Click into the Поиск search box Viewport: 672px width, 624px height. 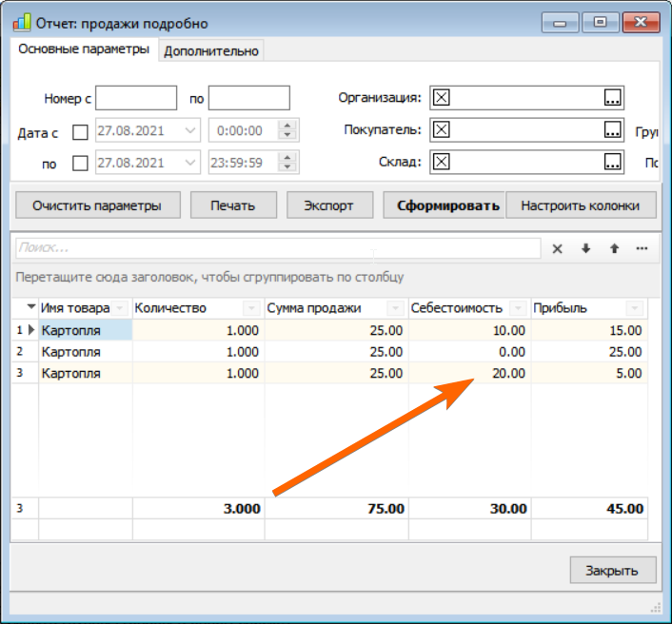(x=278, y=248)
